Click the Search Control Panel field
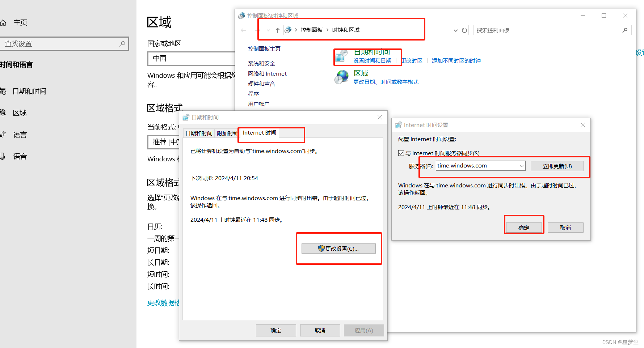 (552, 30)
